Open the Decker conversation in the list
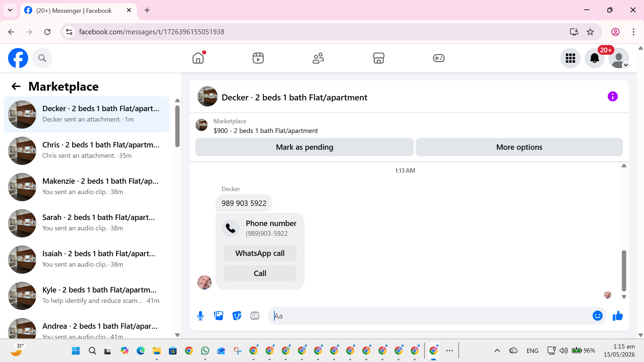The height and width of the screenshot is (362, 644). point(87,115)
